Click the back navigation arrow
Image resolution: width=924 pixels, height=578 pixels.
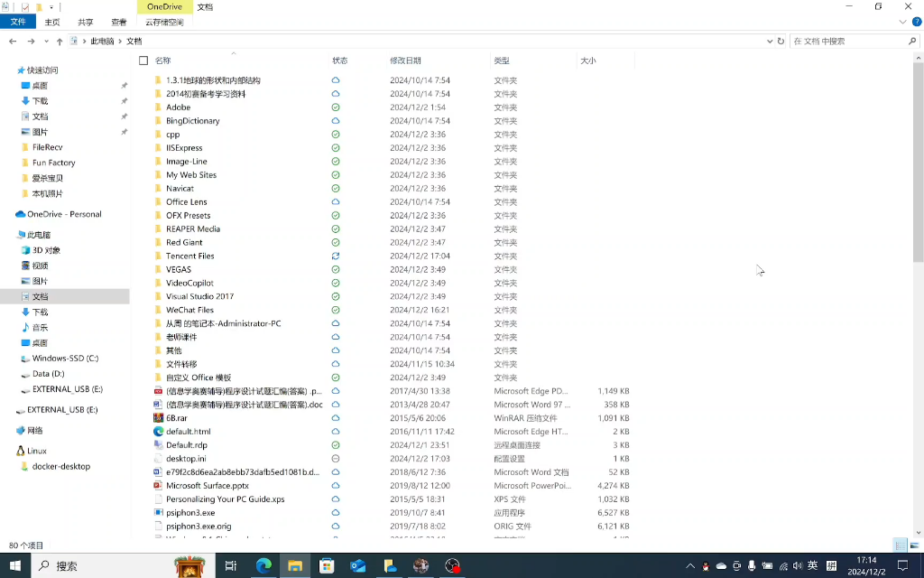pos(14,41)
